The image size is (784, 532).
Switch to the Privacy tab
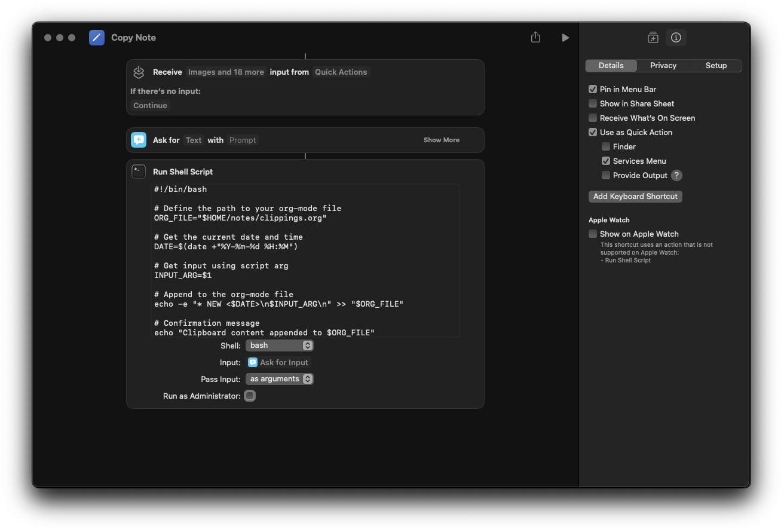663,66
